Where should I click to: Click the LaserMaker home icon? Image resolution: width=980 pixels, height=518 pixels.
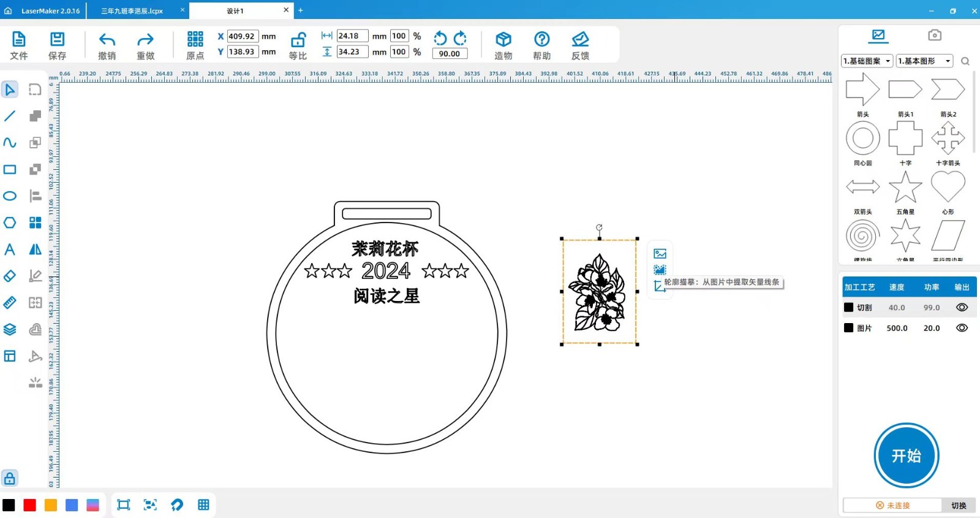pyautogui.click(x=8, y=10)
